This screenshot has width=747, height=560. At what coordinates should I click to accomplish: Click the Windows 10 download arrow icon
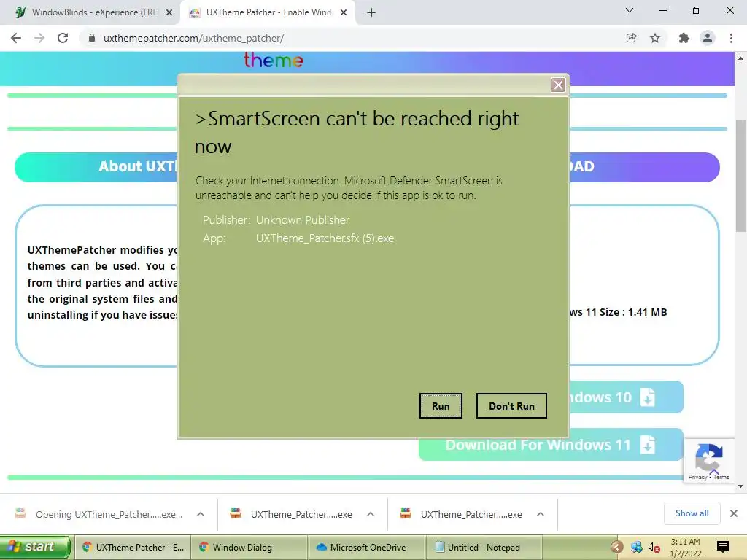point(648,397)
